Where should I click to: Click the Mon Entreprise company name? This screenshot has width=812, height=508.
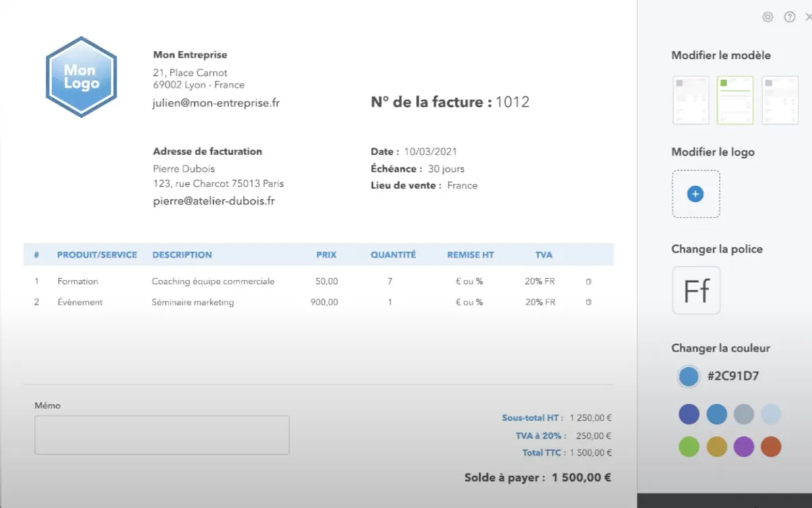(x=190, y=55)
